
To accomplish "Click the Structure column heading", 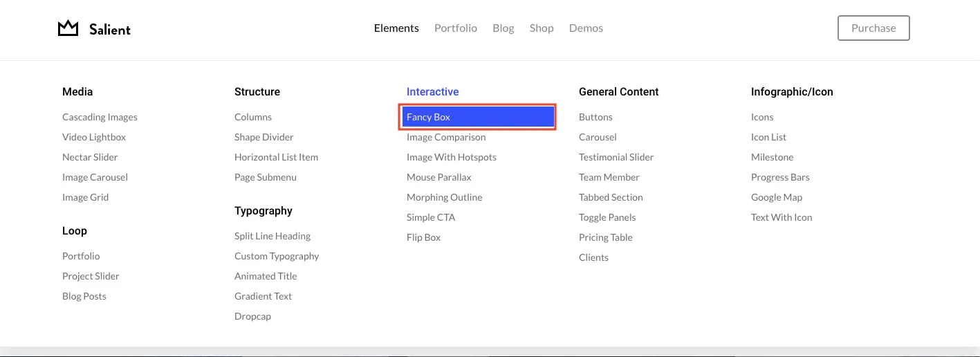I will (257, 91).
